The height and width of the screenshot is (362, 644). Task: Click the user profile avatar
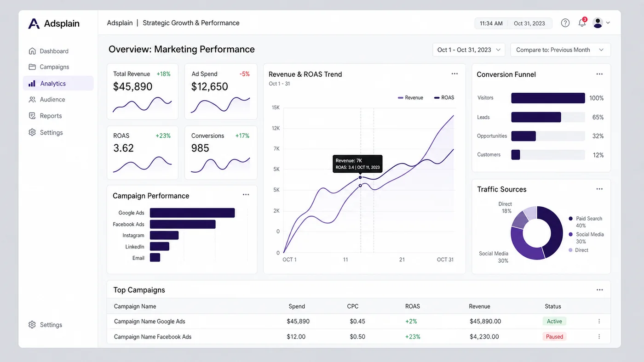(598, 23)
